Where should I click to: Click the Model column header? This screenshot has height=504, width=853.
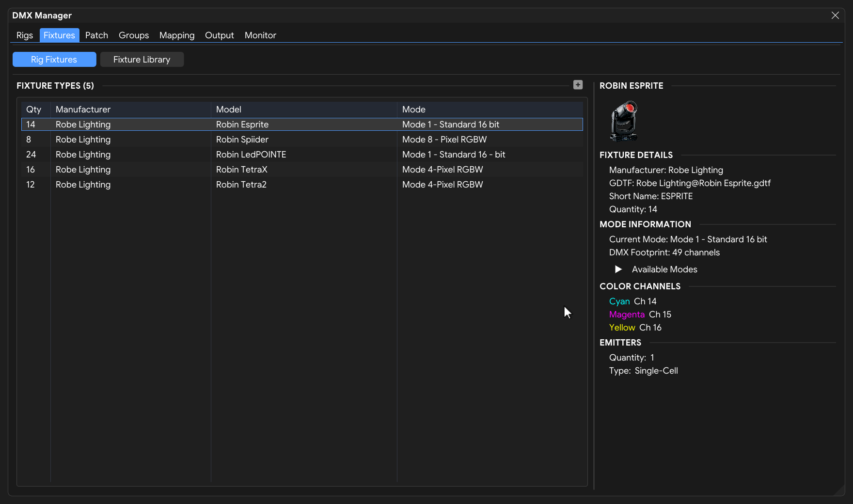[x=304, y=110]
